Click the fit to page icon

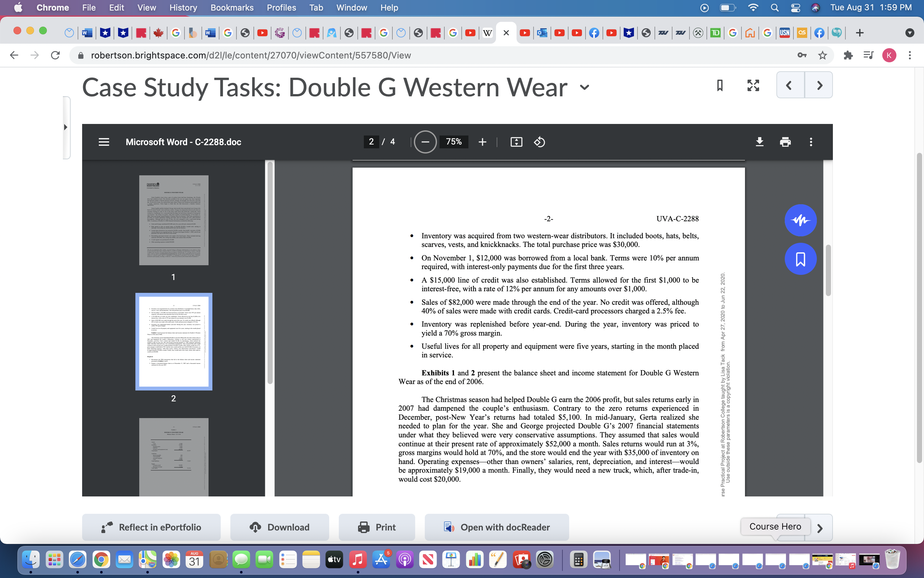(x=516, y=142)
